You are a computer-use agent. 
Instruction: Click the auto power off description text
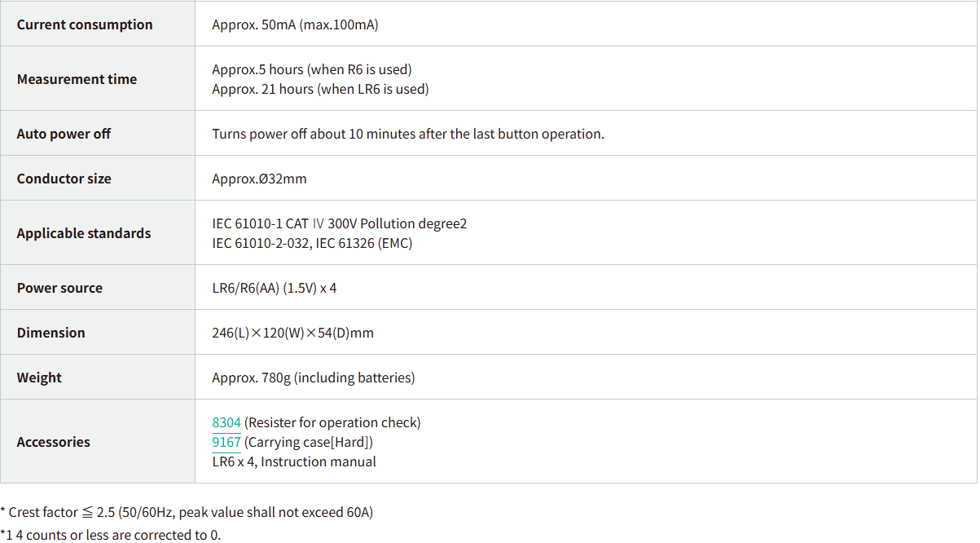408,134
